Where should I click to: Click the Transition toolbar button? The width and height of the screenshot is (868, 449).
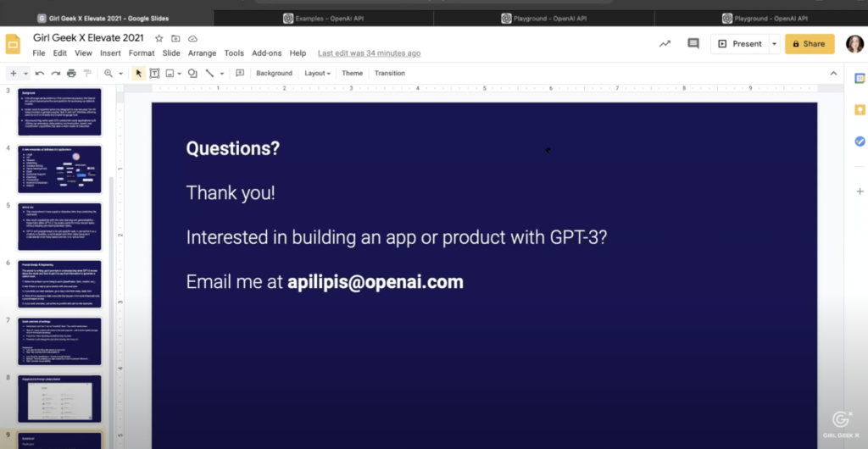pyautogui.click(x=390, y=73)
